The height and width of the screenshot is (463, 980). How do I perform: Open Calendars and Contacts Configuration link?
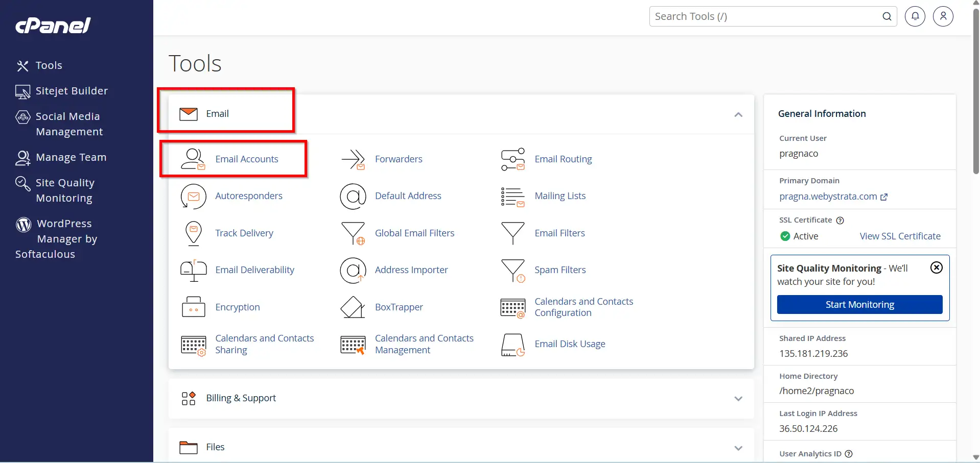click(584, 307)
